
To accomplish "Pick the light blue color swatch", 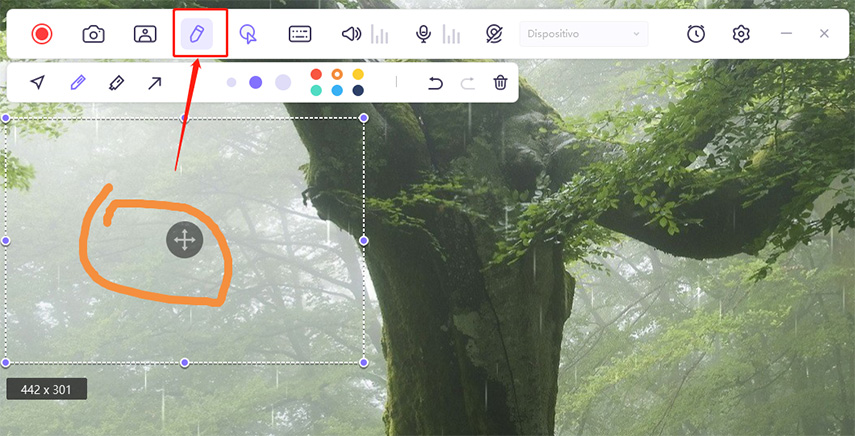I will pyautogui.click(x=337, y=90).
